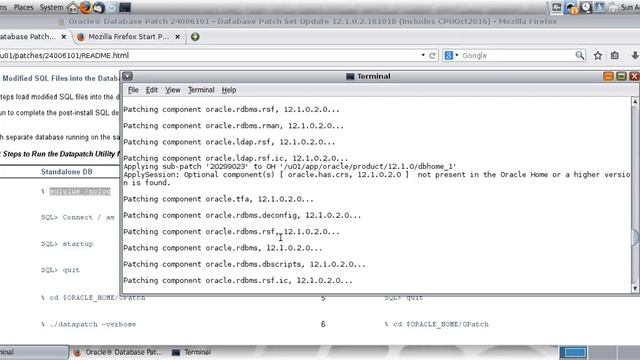The height and width of the screenshot is (360, 640).
Task: Launch Firefox from the top panel
Action: pyautogui.click(x=86, y=7)
